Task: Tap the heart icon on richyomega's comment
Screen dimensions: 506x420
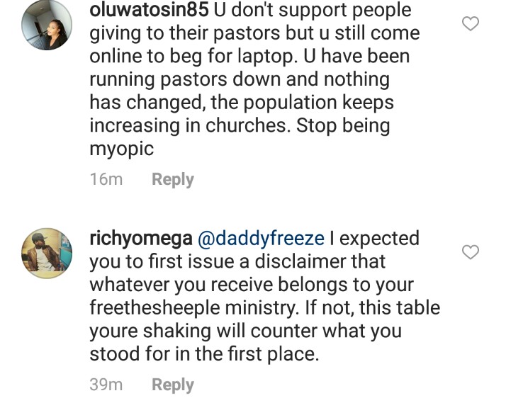Action: coord(470,252)
